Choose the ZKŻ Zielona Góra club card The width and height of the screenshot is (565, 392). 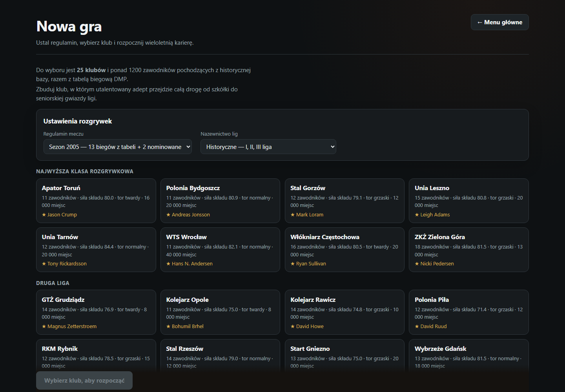[469, 250]
